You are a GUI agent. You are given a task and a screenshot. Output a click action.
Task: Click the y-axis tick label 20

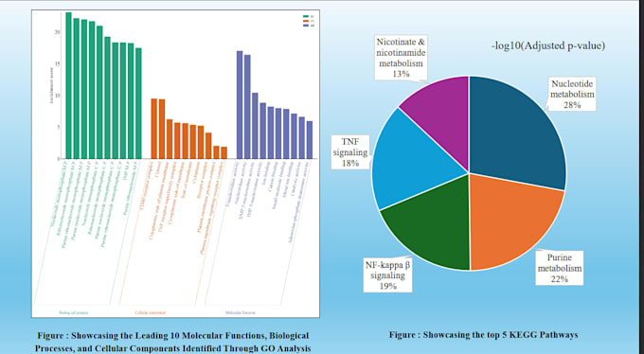point(58,32)
